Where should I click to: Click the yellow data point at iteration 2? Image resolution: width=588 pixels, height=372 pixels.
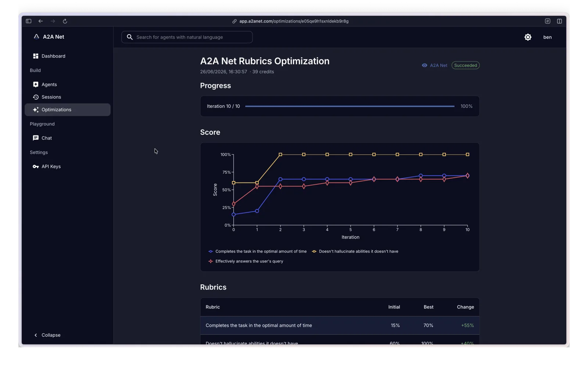[x=280, y=155]
